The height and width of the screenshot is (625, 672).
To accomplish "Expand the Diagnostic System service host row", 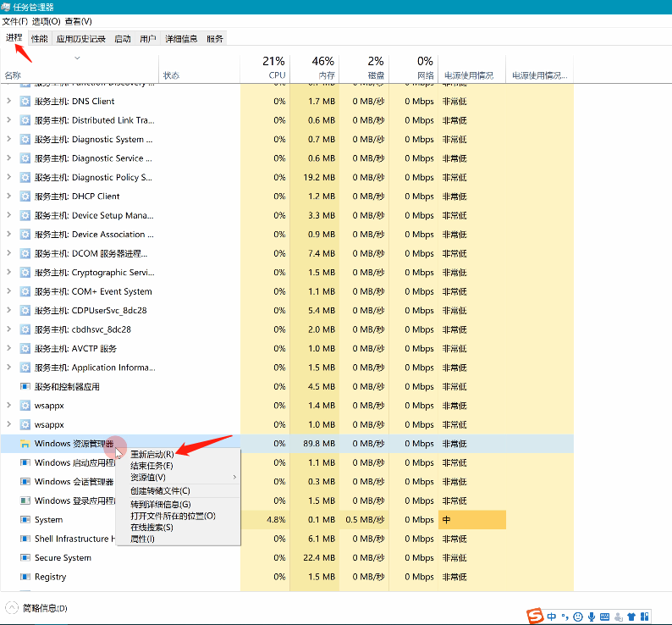I will coord(8,139).
